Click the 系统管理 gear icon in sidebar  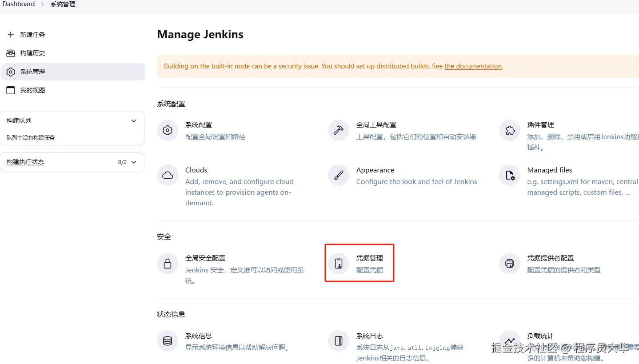pyautogui.click(x=11, y=72)
